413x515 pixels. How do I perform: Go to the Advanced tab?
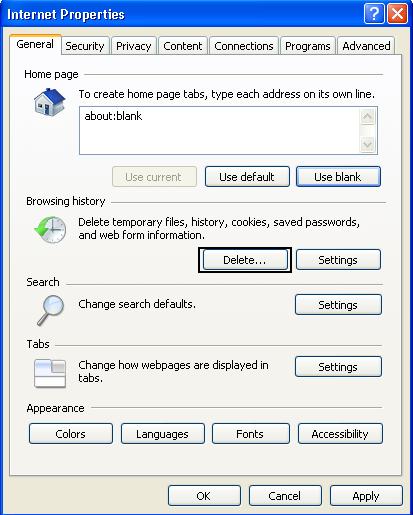tap(366, 46)
